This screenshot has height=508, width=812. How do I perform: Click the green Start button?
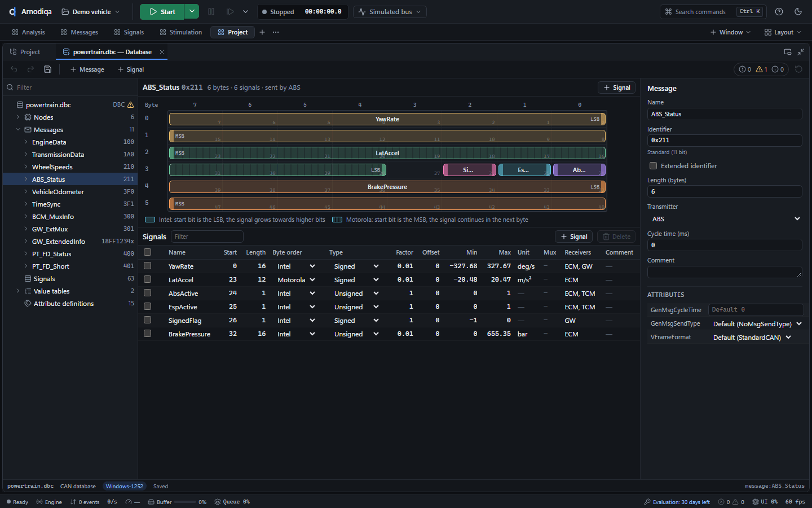[x=162, y=12]
